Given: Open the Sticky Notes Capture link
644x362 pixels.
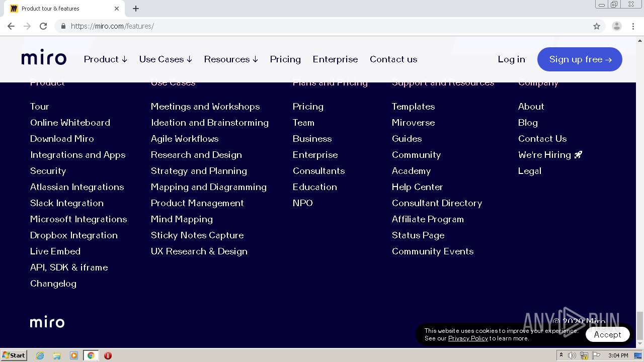Looking at the screenshot, I should (x=197, y=235).
